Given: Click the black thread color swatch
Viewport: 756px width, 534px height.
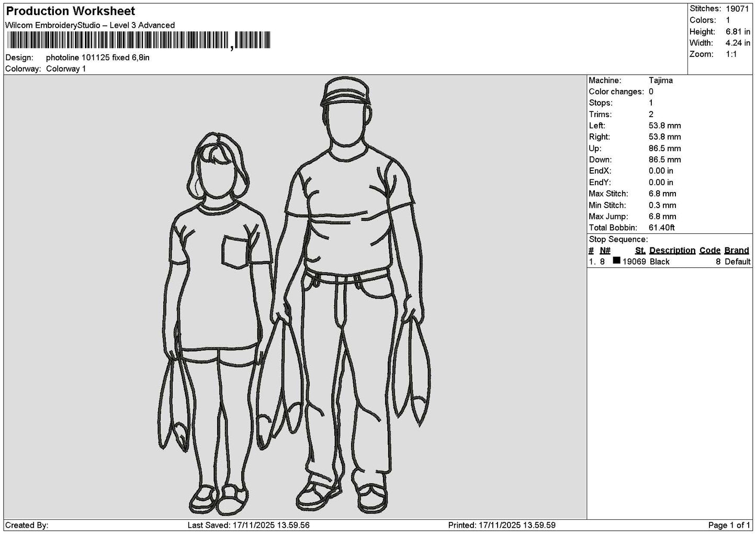Looking at the screenshot, I should tap(616, 260).
